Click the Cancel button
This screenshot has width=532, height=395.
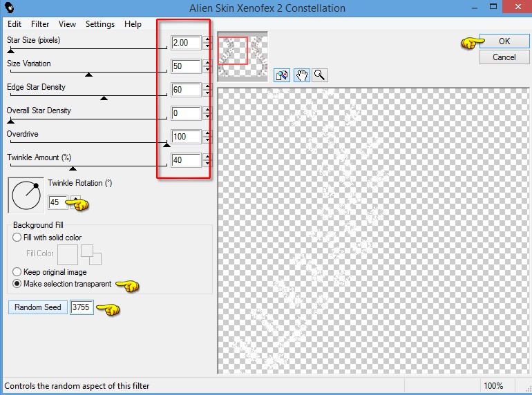tap(504, 57)
